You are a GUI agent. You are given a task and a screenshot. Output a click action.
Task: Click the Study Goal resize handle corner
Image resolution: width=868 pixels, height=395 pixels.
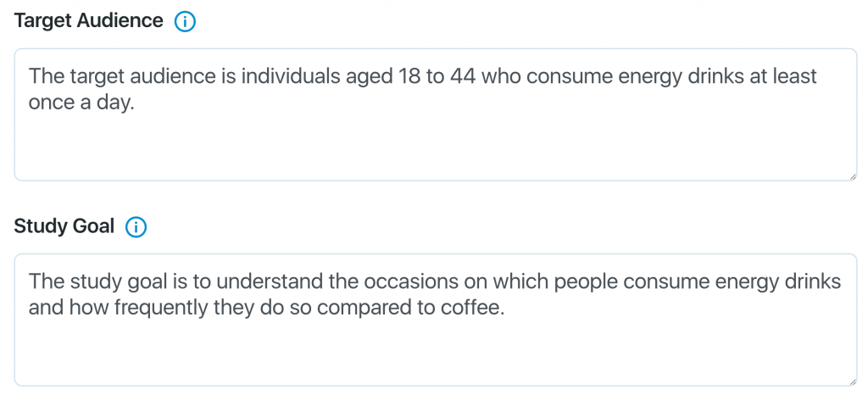click(853, 381)
